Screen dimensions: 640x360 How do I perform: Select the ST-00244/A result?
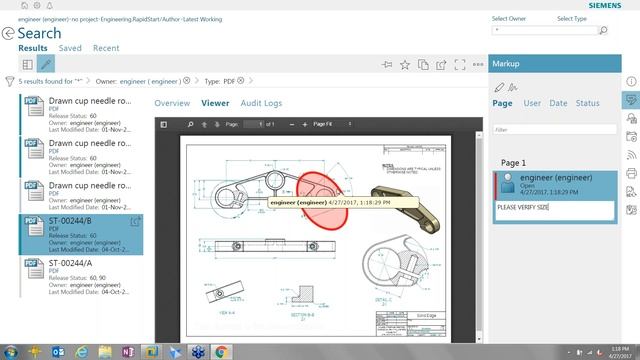coord(81,277)
